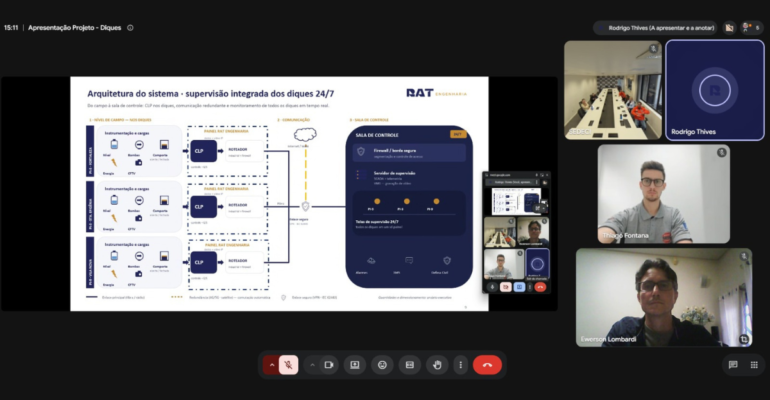Turn on captions button
Viewport: 770px width, 400px height.
(x=410, y=365)
